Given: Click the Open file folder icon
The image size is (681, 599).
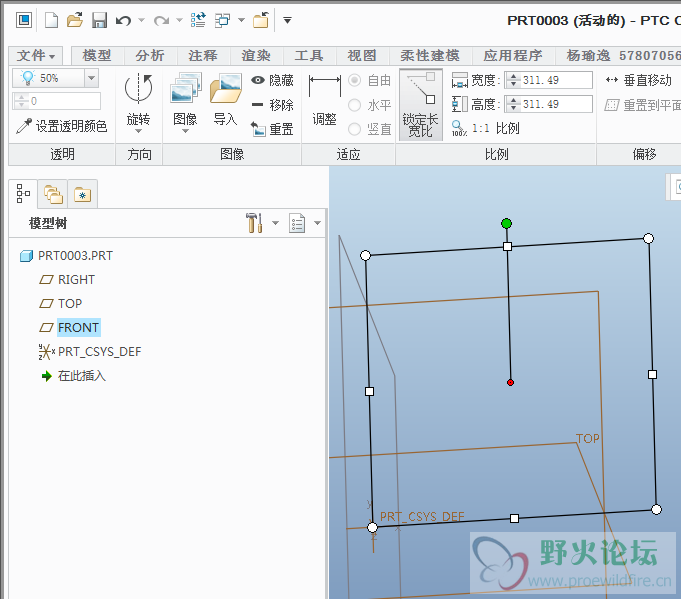Looking at the screenshot, I should tap(75, 20).
